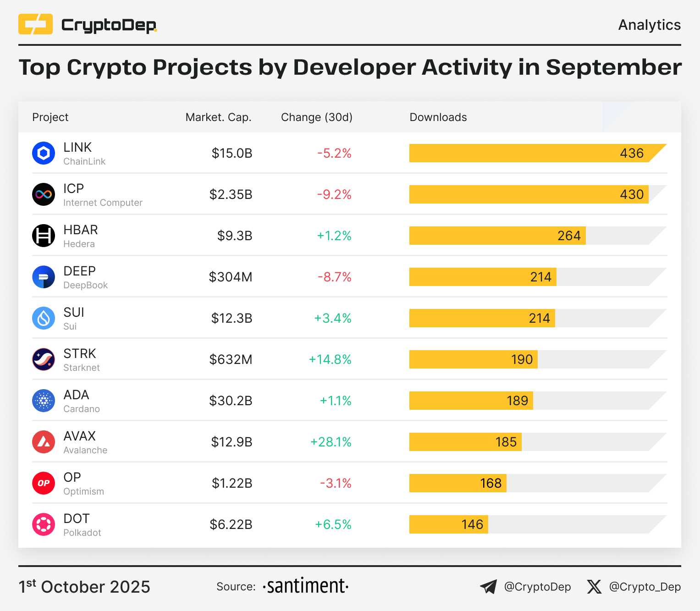Click the Telegram paper plane icon
Image resolution: width=700 pixels, height=611 pixels.
pyautogui.click(x=488, y=587)
